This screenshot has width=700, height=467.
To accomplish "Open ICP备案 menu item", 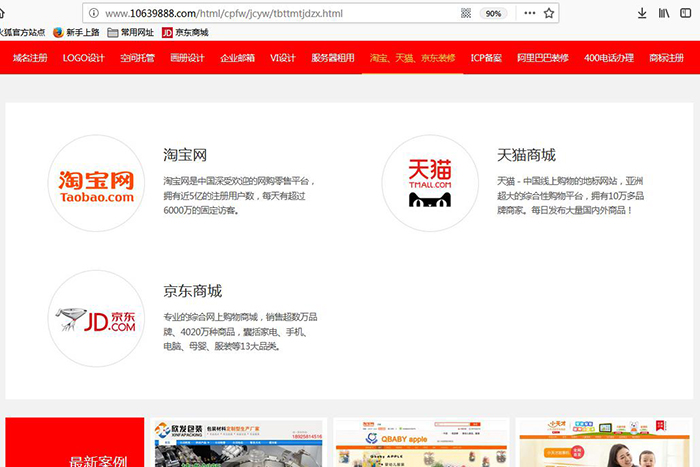I will click(486, 58).
